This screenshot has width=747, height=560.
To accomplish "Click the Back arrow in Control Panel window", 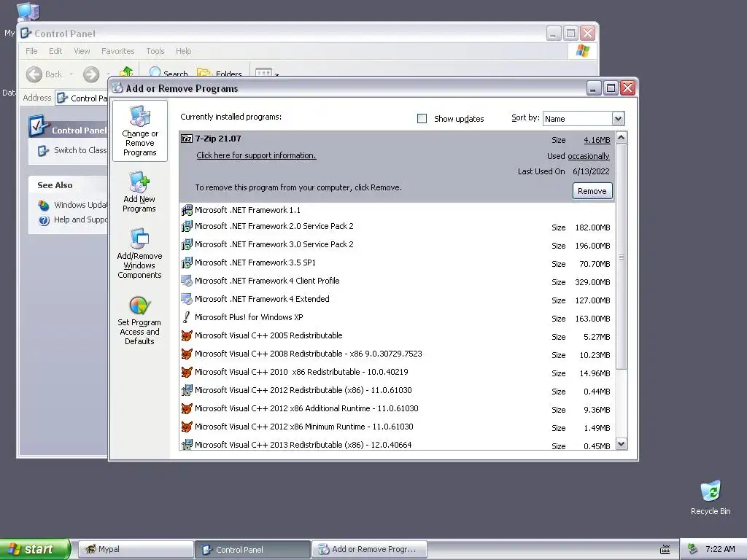I will tap(34, 74).
